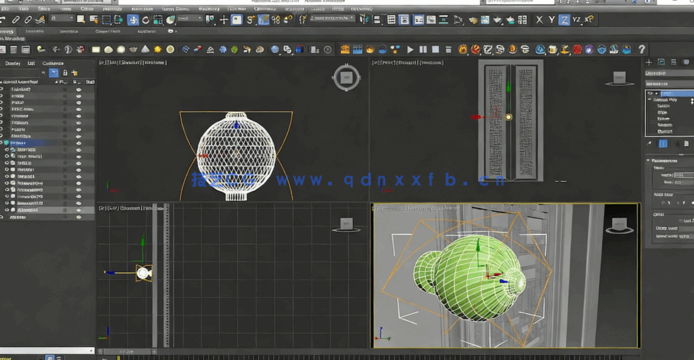
Task: Click the Select and Manipulate crosshair icon
Action: (x=224, y=19)
